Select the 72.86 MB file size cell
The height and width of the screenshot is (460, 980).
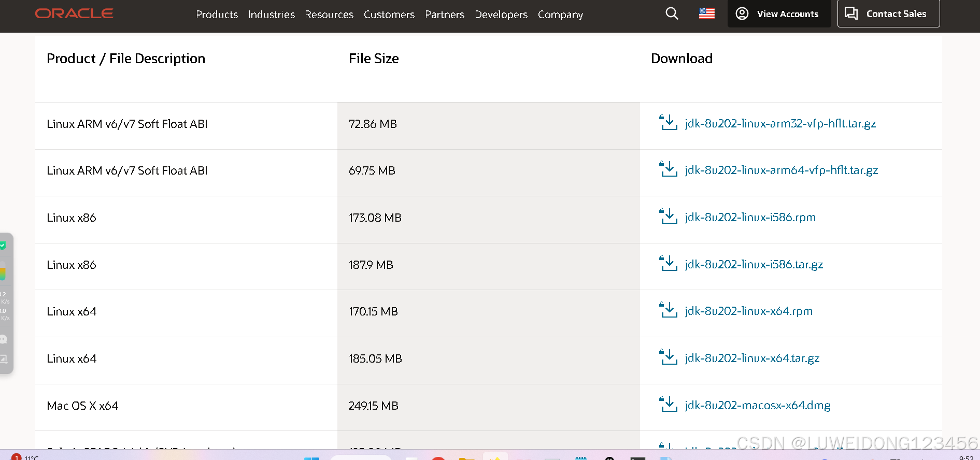(x=489, y=126)
